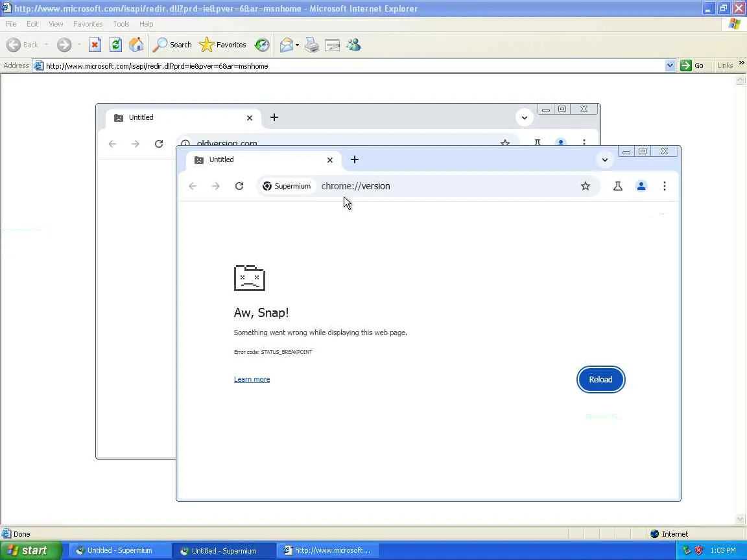This screenshot has height=560, width=747.
Task: Close the Untitled tab in back Supermium window
Action: (249, 118)
